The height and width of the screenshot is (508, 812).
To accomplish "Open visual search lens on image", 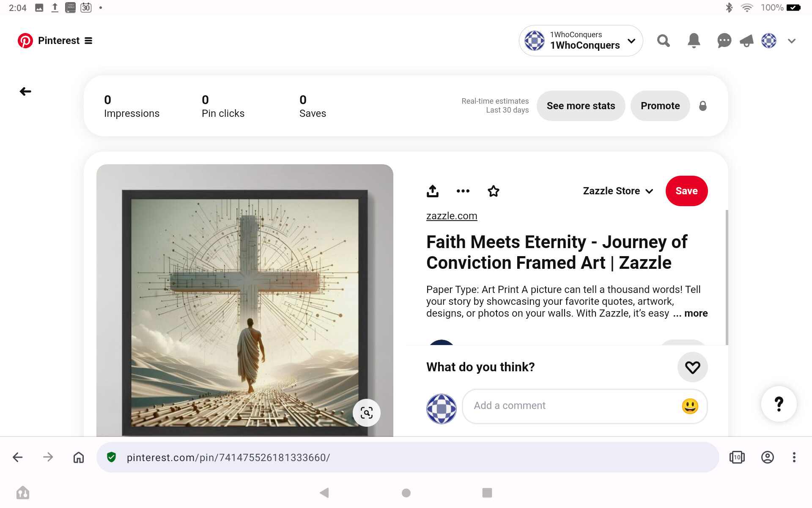I will point(367,413).
